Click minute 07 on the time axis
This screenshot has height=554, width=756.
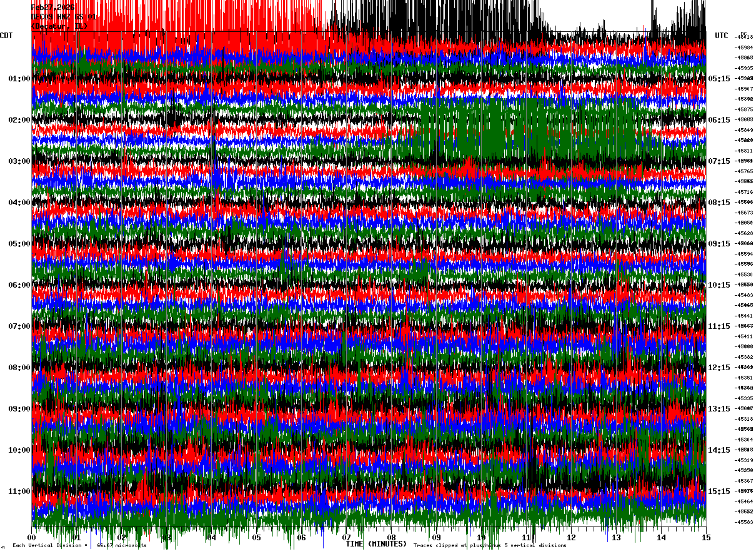[347, 537]
